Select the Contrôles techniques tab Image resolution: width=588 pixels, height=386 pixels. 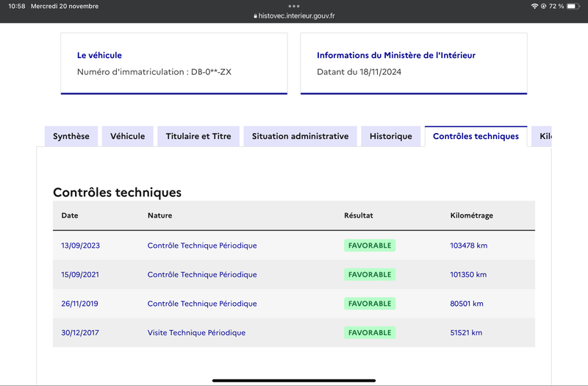point(476,136)
